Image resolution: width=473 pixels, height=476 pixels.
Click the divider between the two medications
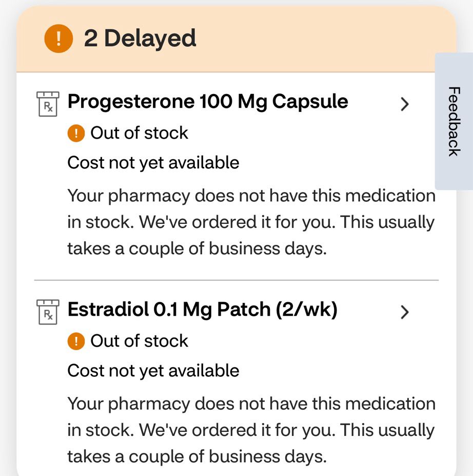coord(236,280)
